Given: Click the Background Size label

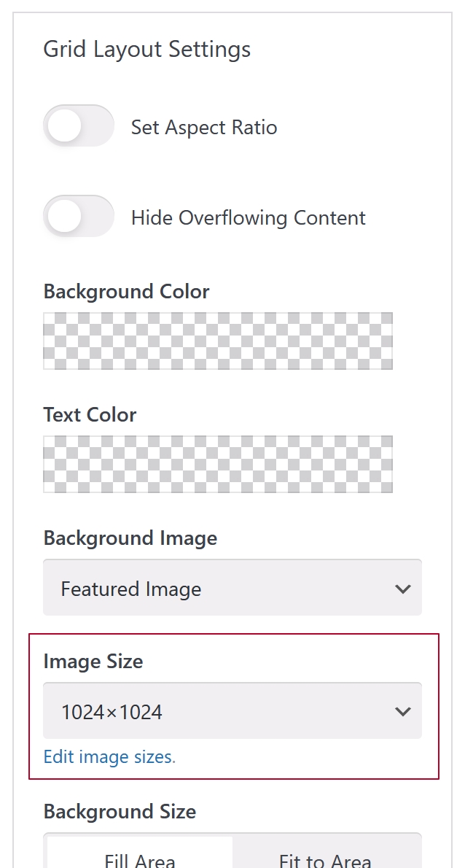Looking at the screenshot, I should click(120, 811).
